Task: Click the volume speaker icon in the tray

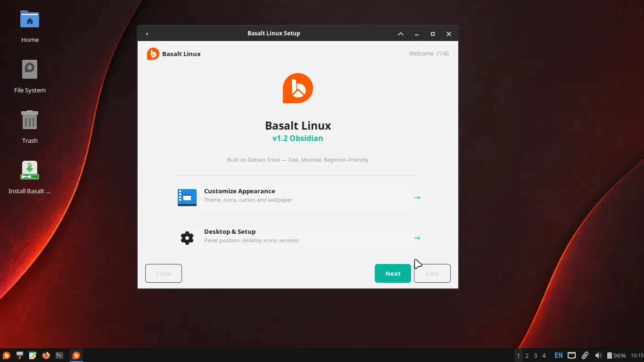Action: 598,355
